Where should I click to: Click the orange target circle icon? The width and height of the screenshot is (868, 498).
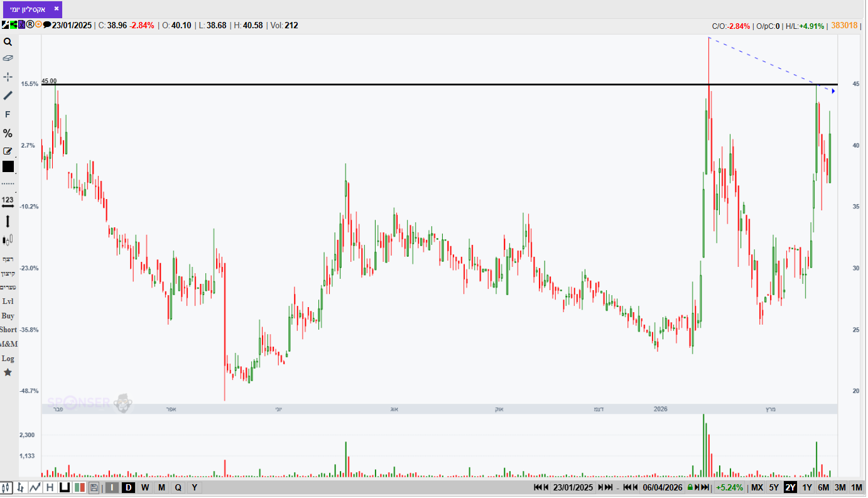[38, 25]
